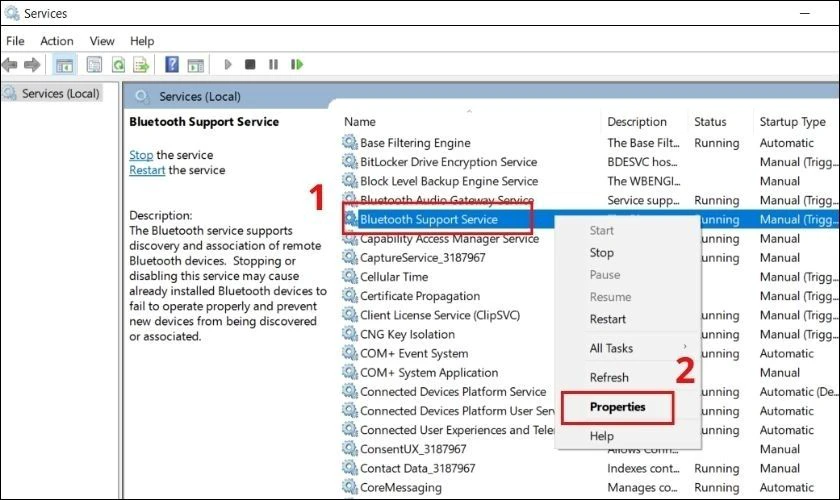The image size is (840, 500).
Task: Click gear icon beside CaptureService_3187967
Action: click(350, 257)
